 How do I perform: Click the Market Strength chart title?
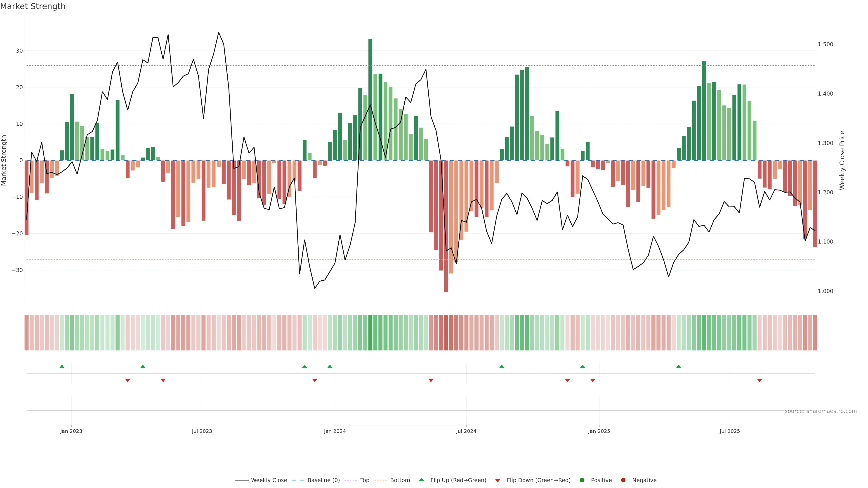click(33, 6)
